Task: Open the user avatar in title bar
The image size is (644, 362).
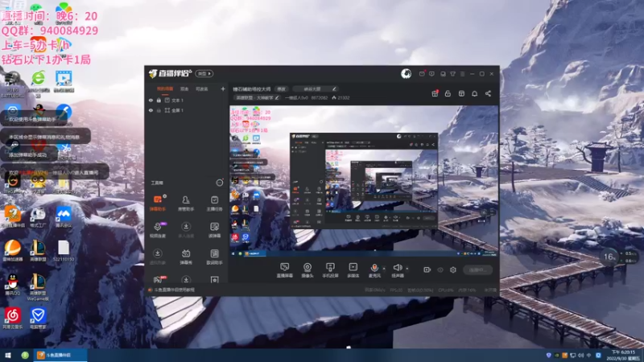Action: coord(407,73)
